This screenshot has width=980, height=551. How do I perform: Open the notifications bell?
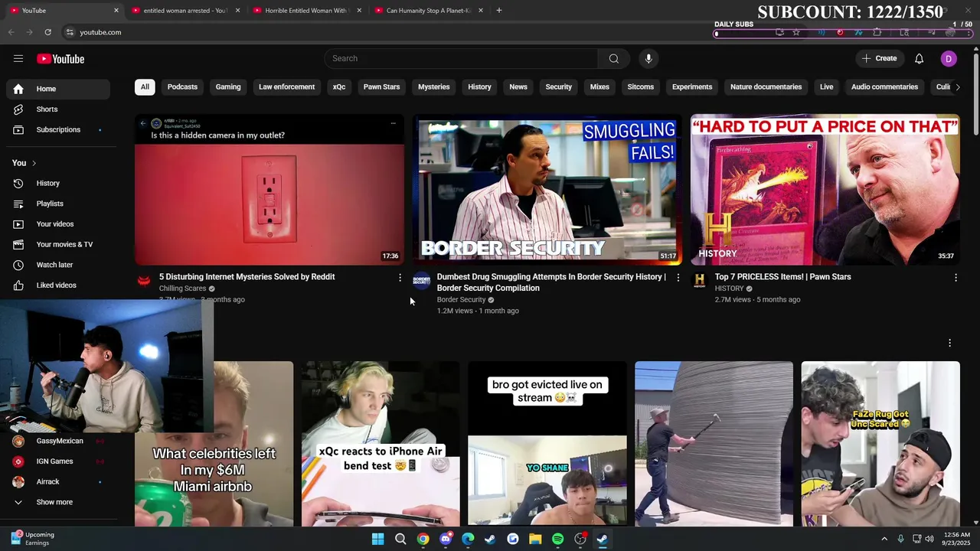tap(919, 59)
